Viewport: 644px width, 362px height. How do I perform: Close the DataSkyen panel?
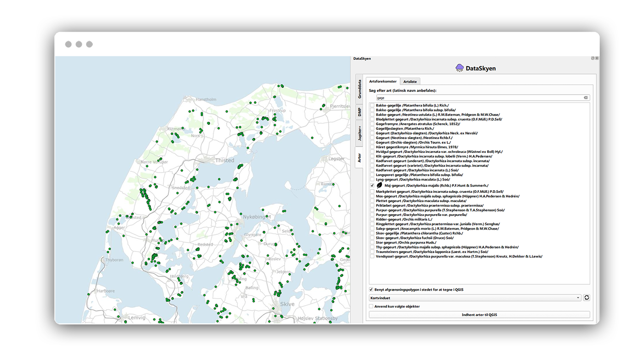pyautogui.click(x=597, y=58)
